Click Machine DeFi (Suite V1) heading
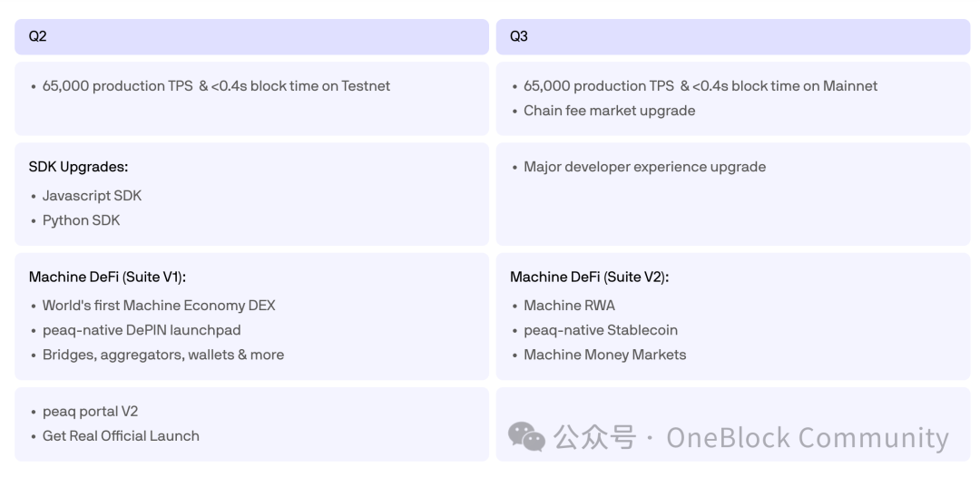The image size is (980, 477). point(106,277)
